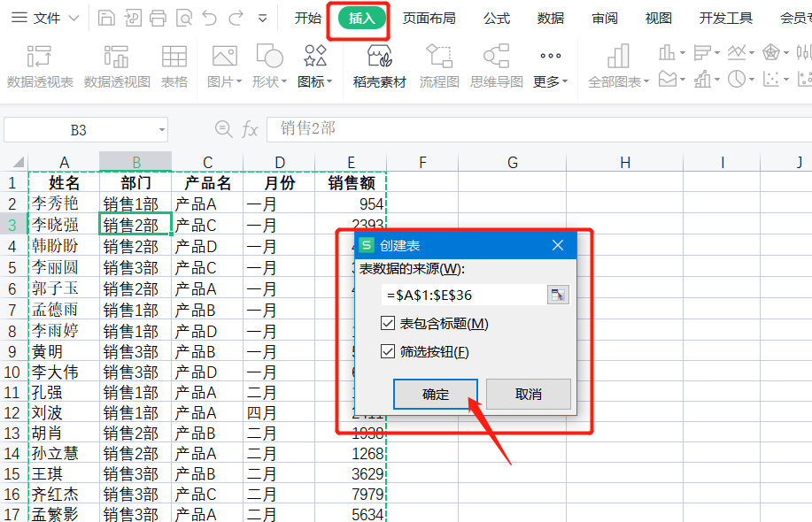Insert a 数据透视图
Screen dimensions: 812x522
pyautogui.click(x=117, y=66)
